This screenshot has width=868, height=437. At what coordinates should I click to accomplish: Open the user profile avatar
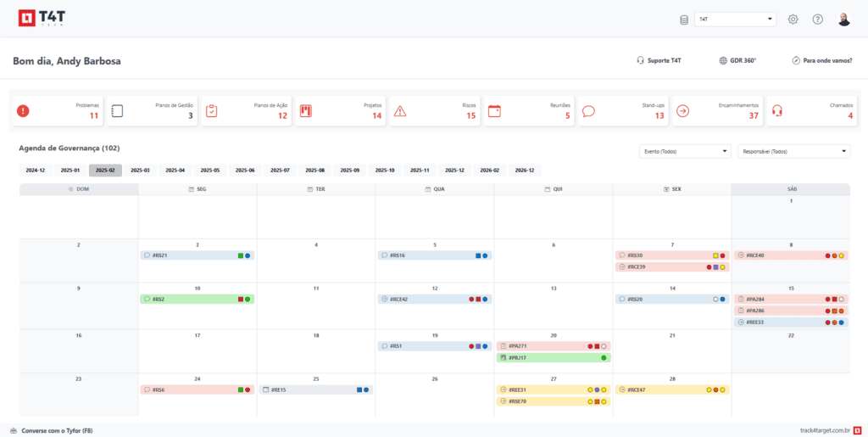843,20
